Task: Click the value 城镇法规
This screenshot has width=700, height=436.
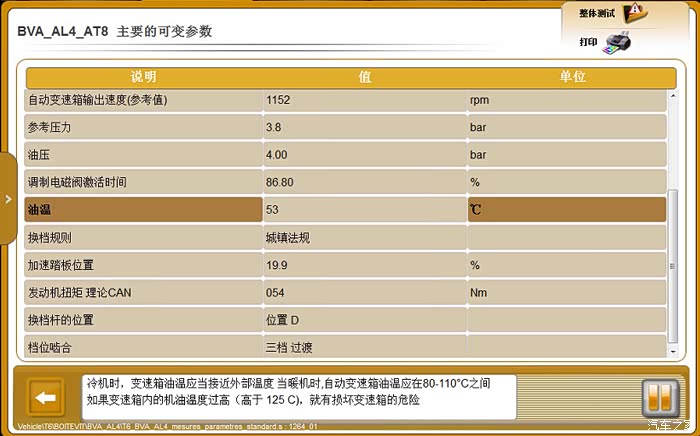Action: tap(288, 238)
